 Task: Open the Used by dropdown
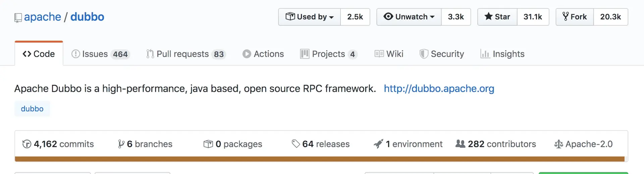[x=309, y=17]
